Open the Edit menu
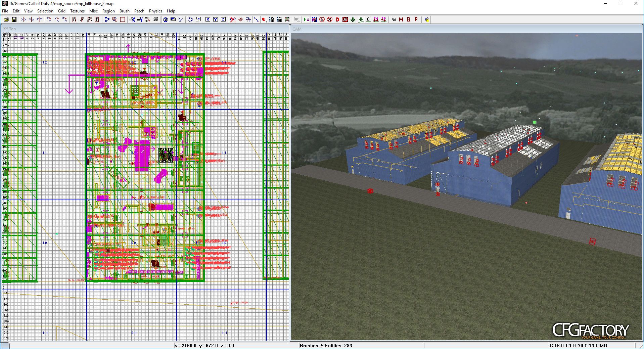The image size is (644, 349). [16, 11]
